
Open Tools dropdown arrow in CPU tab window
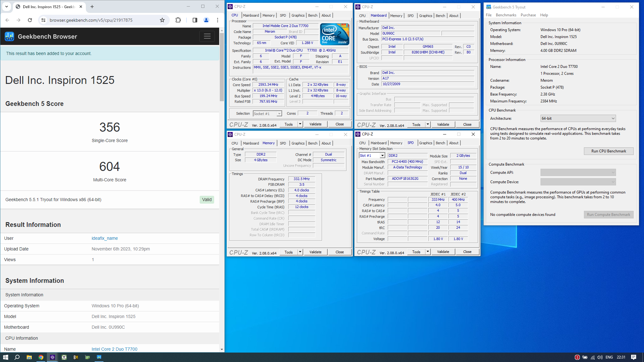300,124
